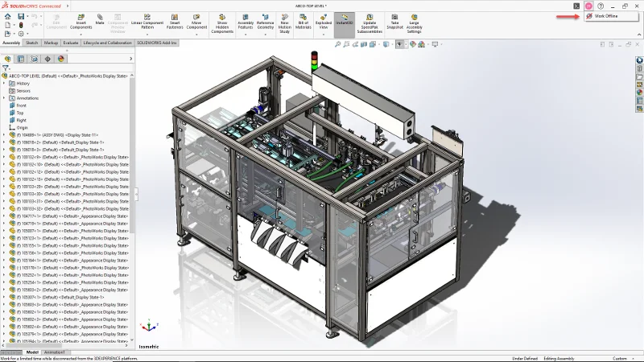Open Linear Component Pattern tool
Viewport: 644px width, 362px height.
coord(147,24)
